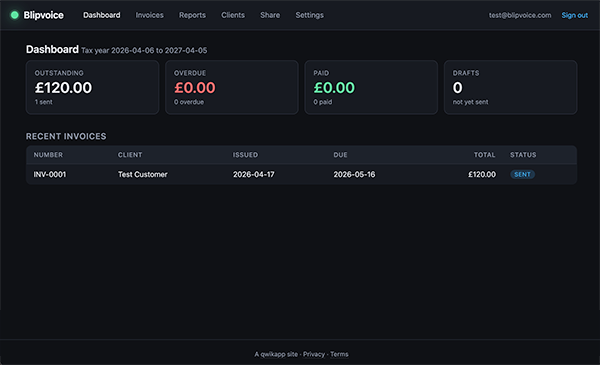The height and width of the screenshot is (365, 600).
Task: Go to the Invoices page
Action: (x=150, y=15)
